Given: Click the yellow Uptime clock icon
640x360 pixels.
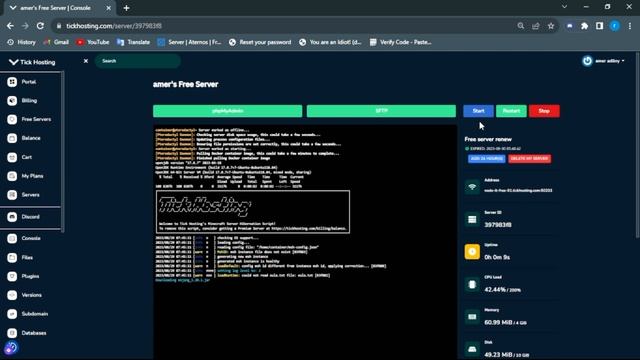Looking at the screenshot, I should point(472,252).
